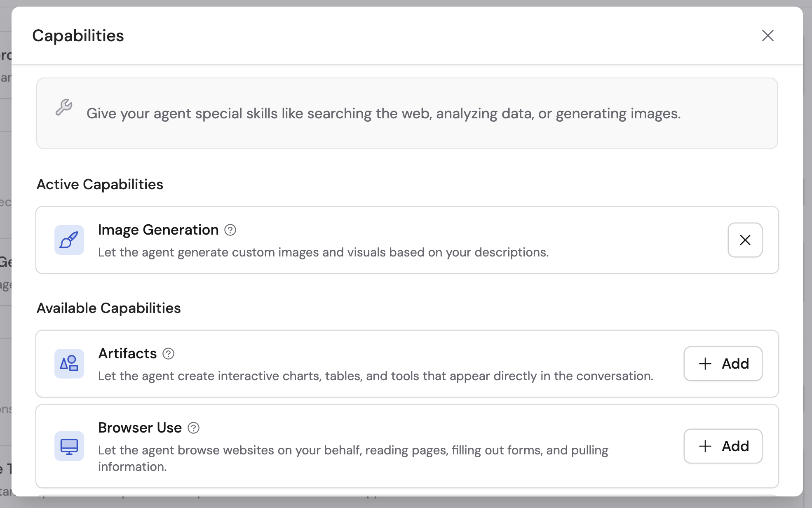812x508 pixels.
Task: Click the Capabilities dialog title
Action: click(x=78, y=36)
